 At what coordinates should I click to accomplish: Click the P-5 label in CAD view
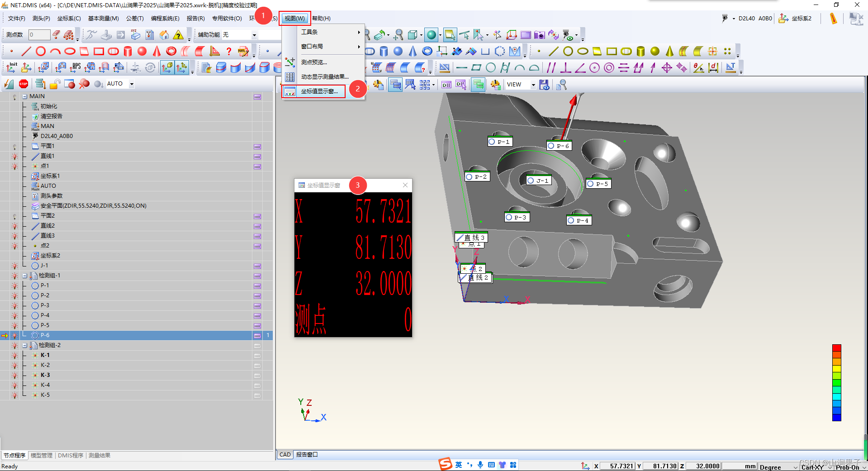point(598,184)
